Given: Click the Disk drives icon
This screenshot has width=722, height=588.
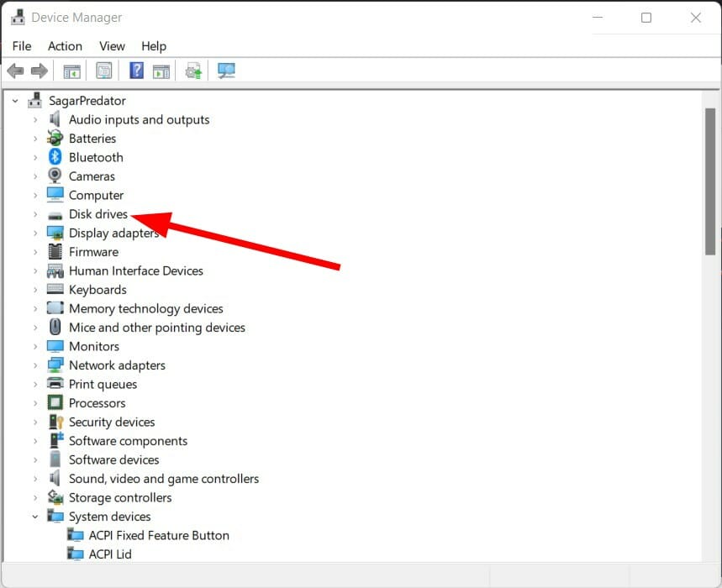Looking at the screenshot, I should (x=55, y=215).
